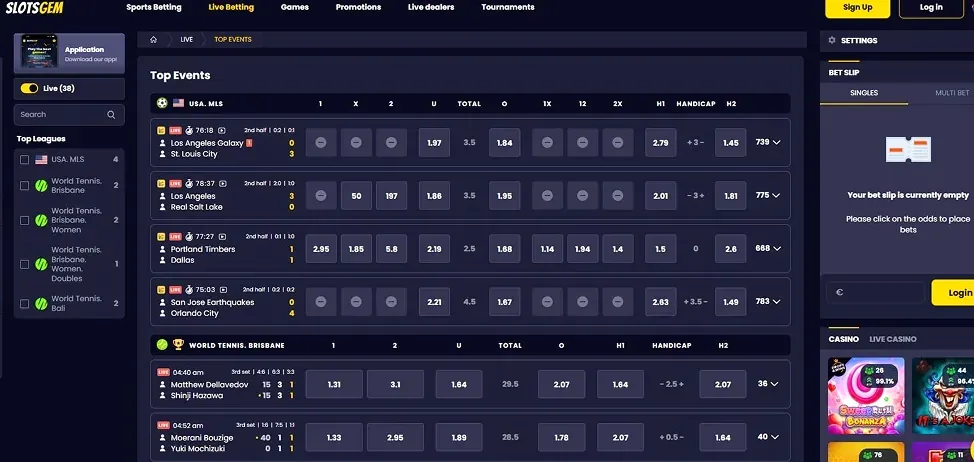Open the home breadcrumb icon

(x=153, y=40)
